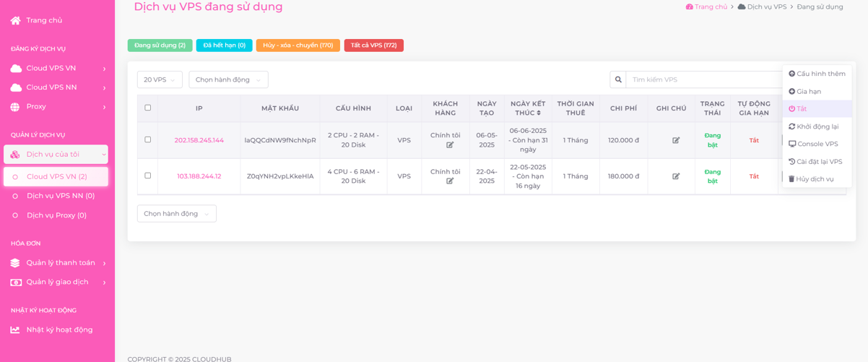The height and width of the screenshot is (362, 868).
Task: Open IP link 103.188.244.12
Action: pyautogui.click(x=199, y=176)
